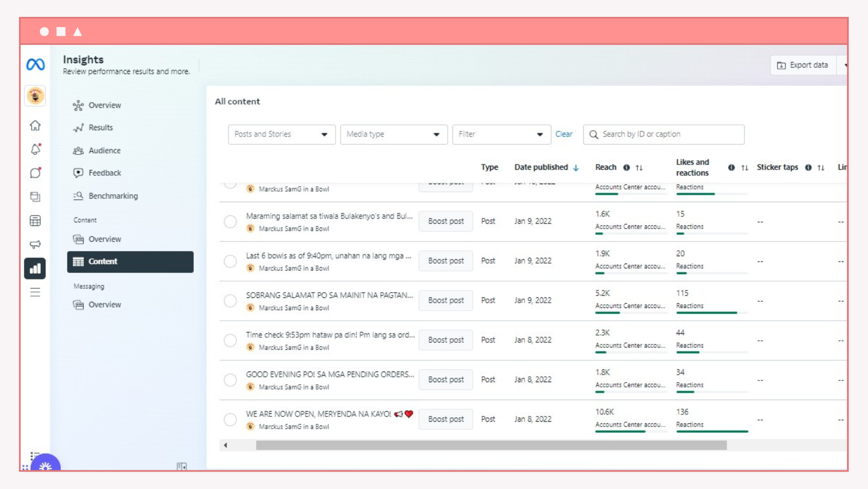Select the Insights bar chart icon
868x489 pixels.
[35, 268]
